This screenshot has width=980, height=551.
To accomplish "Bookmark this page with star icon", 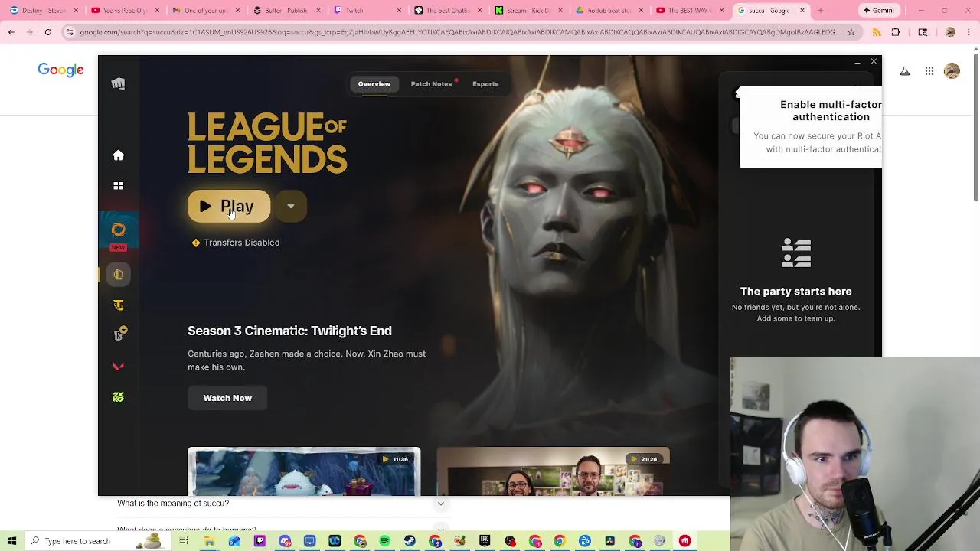I will coord(851,32).
